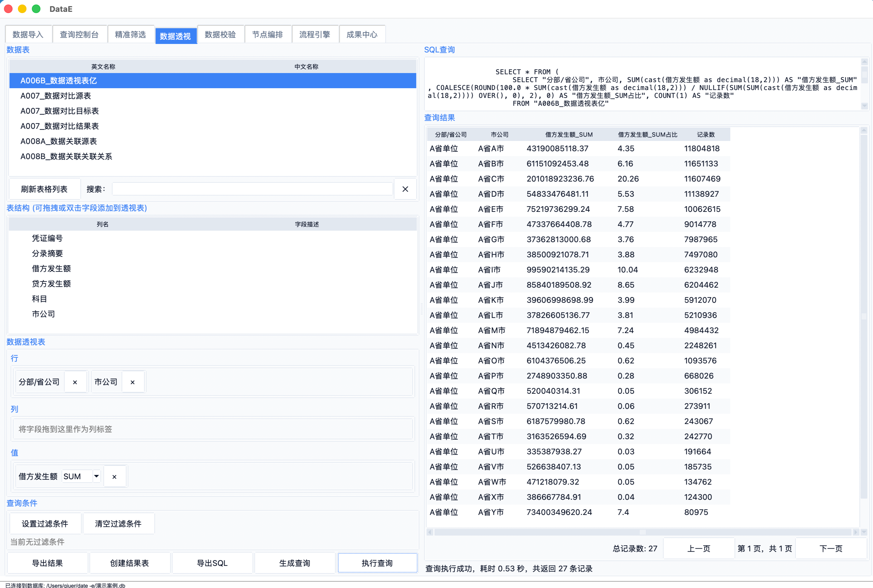Select table A008A_数据关联源表

212,141
